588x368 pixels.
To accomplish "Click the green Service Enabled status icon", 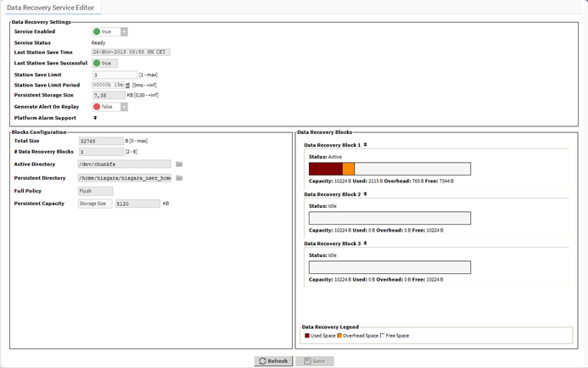I will point(97,32).
